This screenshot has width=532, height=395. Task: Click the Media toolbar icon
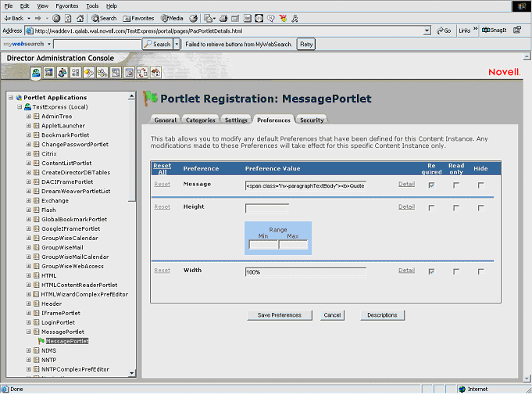coord(165,18)
